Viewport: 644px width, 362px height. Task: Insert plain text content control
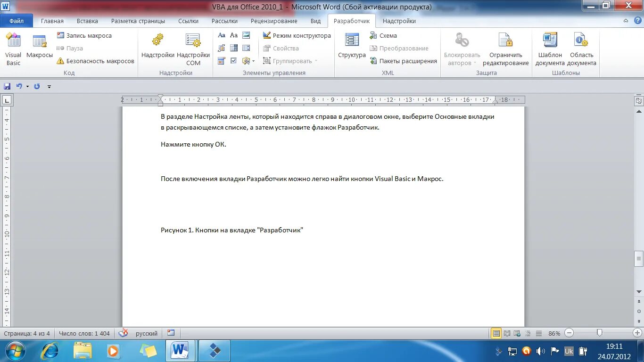[x=234, y=35]
